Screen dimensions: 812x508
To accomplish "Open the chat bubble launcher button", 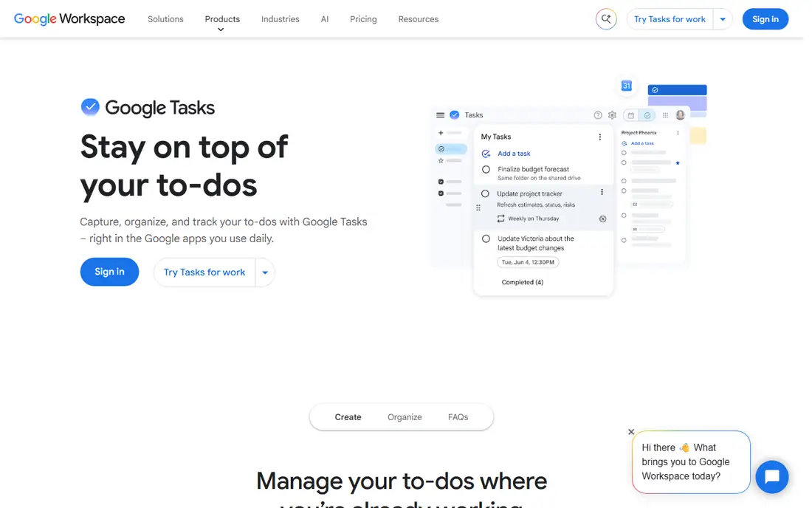I will pyautogui.click(x=771, y=476).
